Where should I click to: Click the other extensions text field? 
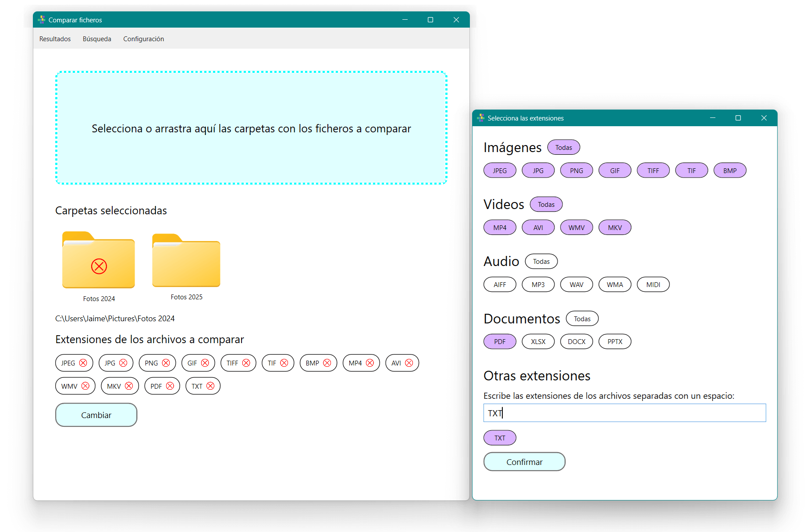click(624, 413)
